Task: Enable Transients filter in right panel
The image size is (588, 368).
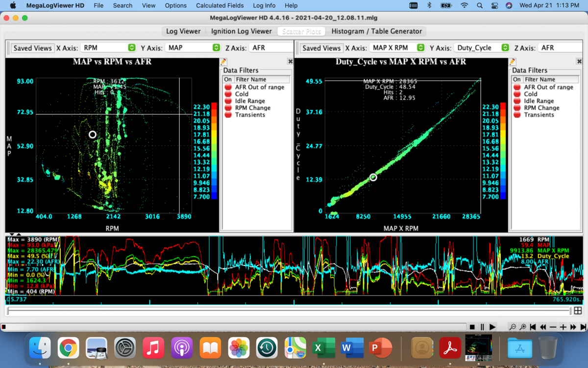Action: click(x=517, y=115)
